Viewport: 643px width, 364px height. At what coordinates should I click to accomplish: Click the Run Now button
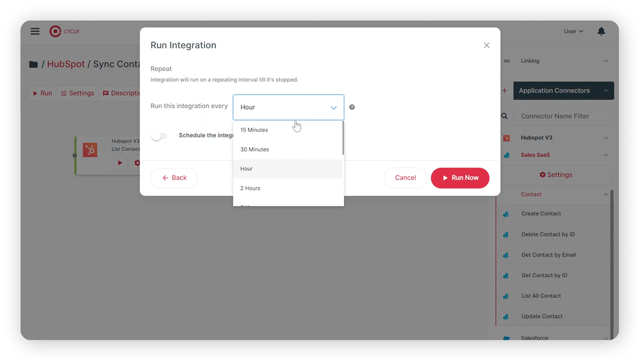pos(460,178)
